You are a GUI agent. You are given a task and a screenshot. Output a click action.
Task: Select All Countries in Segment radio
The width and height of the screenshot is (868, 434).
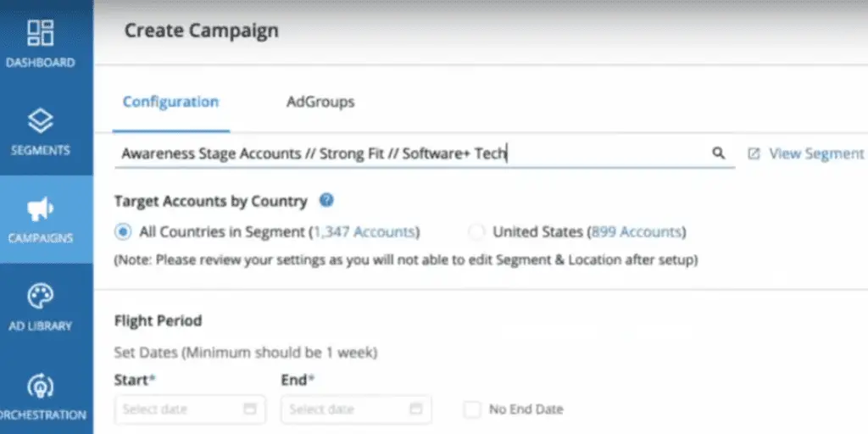coord(124,231)
